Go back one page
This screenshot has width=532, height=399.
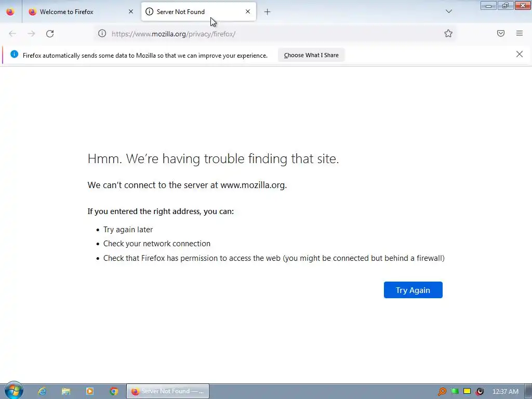(x=12, y=34)
